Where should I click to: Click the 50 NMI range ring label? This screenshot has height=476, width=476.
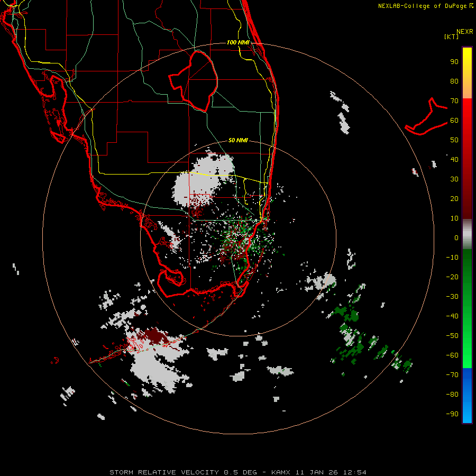pos(237,140)
